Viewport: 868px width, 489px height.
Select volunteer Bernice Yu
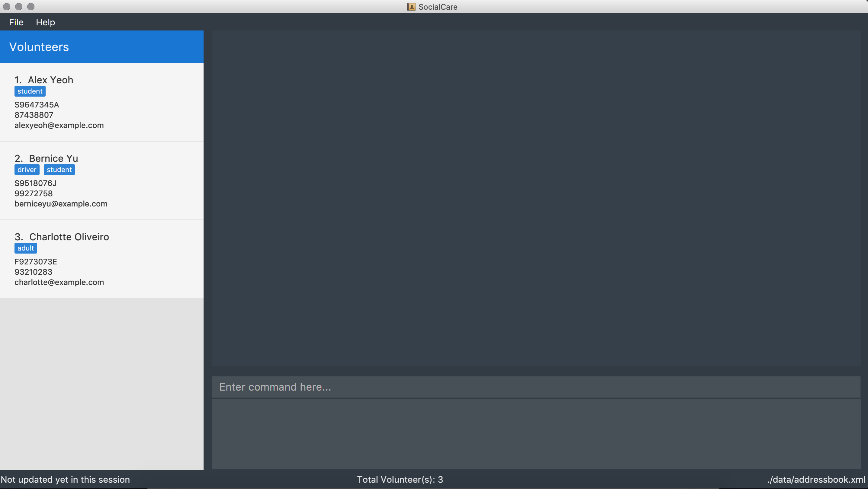(102, 181)
